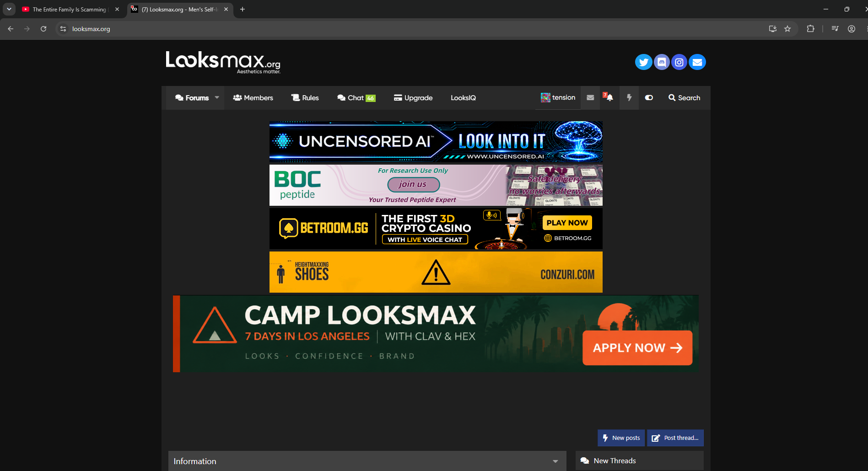
Task: Click the BOC peptide logo
Action: 297,185
